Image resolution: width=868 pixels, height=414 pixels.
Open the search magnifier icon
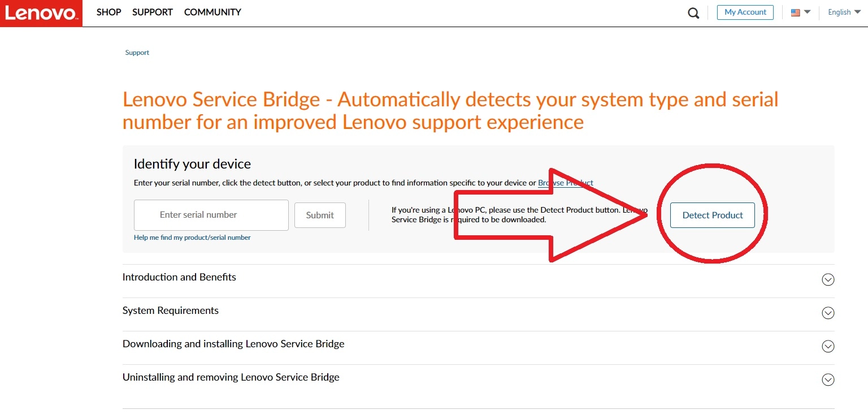point(693,13)
